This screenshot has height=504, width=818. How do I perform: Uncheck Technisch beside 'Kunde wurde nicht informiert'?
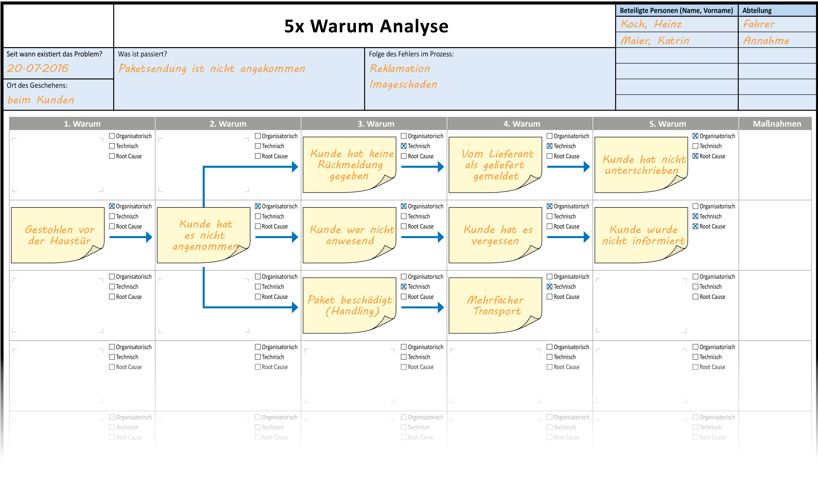click(x=695, y=216)
